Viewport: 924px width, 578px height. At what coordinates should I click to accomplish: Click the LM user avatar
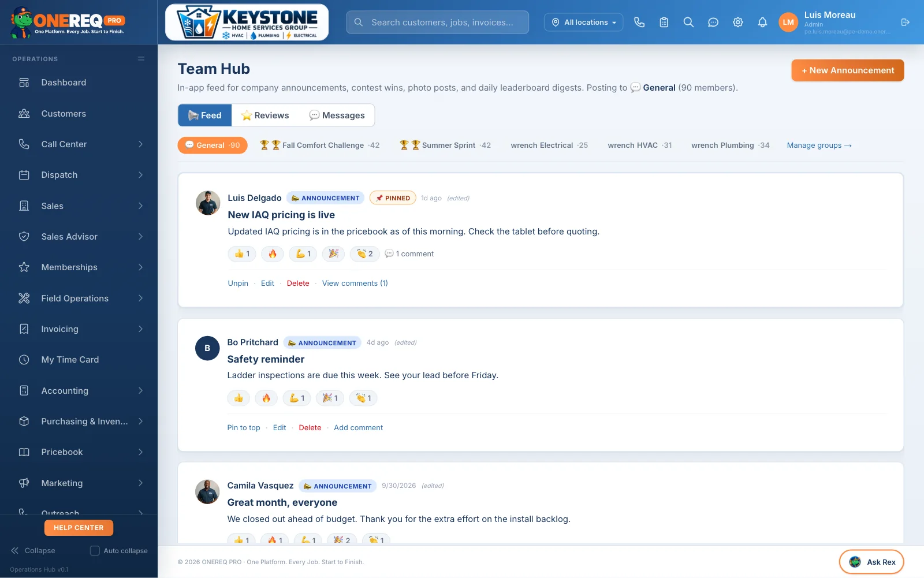click(788, 23)
